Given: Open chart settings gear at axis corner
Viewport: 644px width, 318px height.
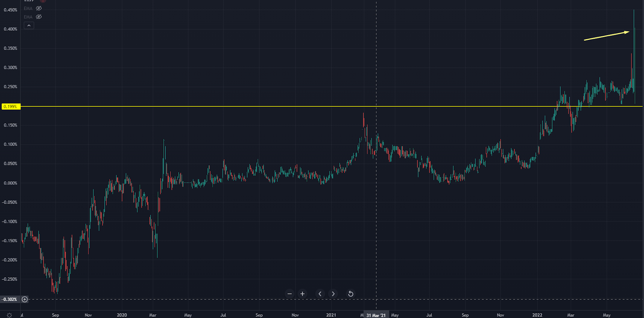Looking at the screenshot, I should pos(9,315).
